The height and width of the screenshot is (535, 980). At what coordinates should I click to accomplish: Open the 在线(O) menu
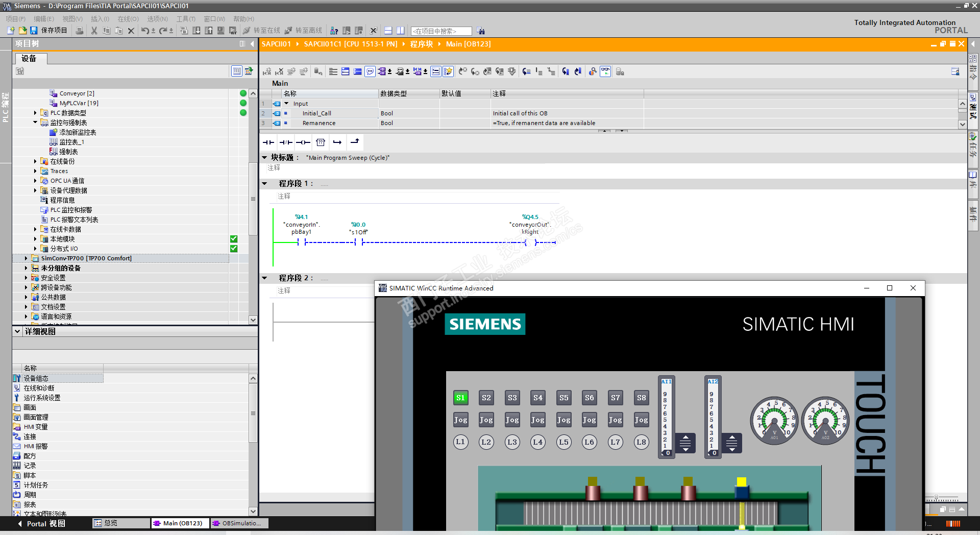(128, 19)
